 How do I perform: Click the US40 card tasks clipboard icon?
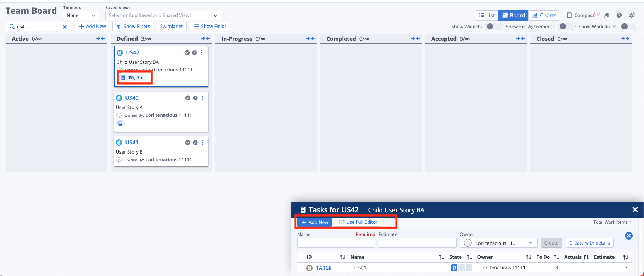click(x=121, y=123)
